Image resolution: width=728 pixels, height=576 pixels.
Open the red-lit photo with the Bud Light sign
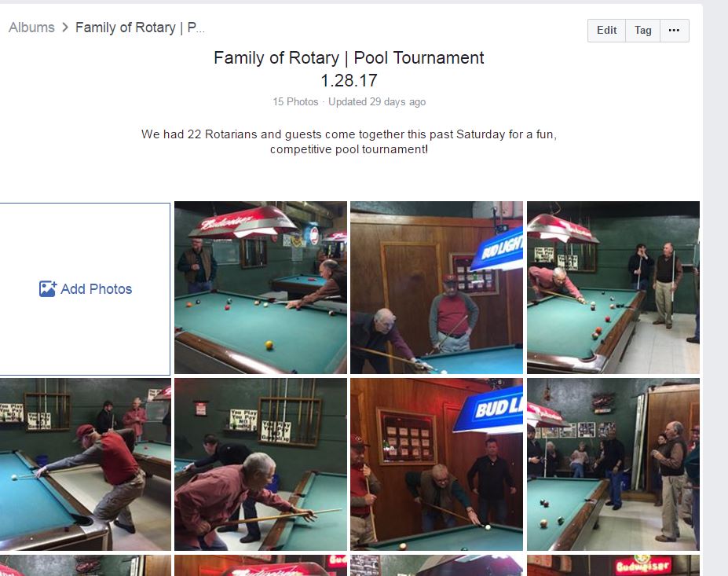pyautogui.click(x=437, y=464)
